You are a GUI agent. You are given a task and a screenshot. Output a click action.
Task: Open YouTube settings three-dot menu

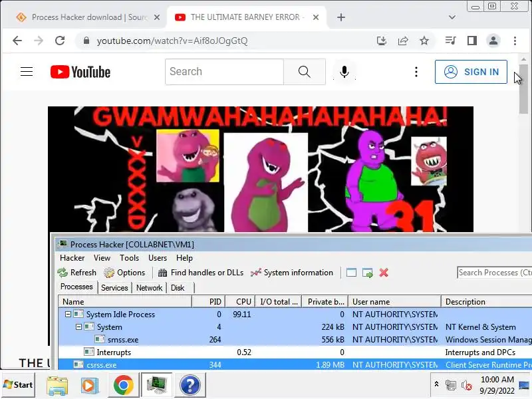pos(416,72)
